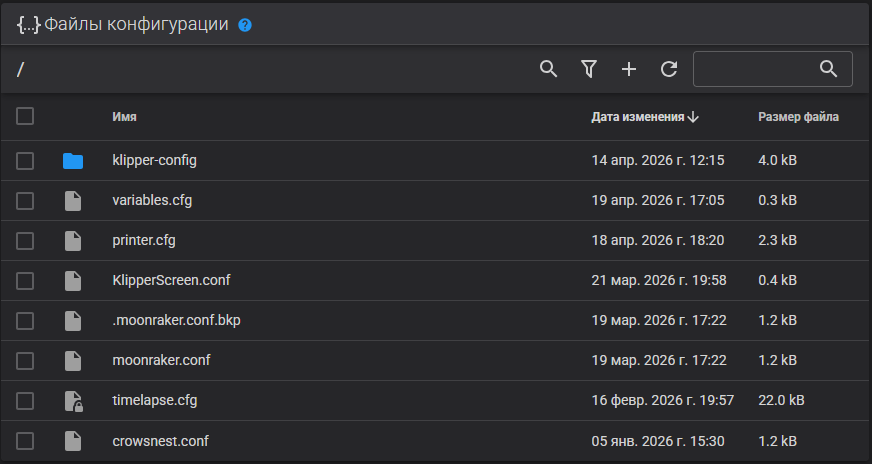This screenshot has height=464, width=872.
Task: Sort by the Имя column header
Action: click(125, 117)
